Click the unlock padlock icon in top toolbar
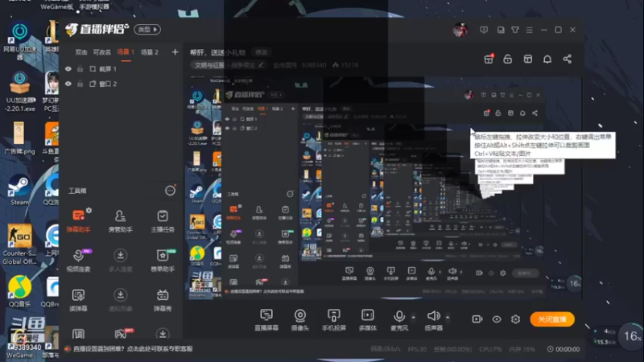The height and width of the screenshot is (362, 644). pos(508,59)
